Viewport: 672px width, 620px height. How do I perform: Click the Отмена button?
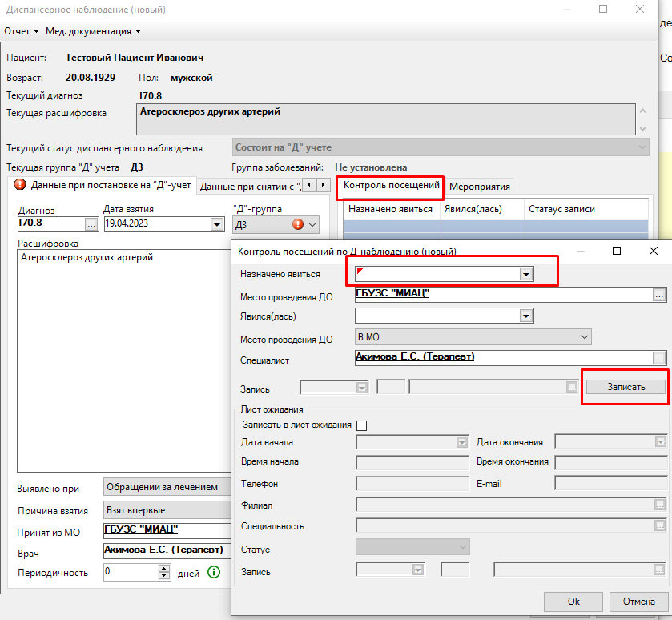(638, 602)
